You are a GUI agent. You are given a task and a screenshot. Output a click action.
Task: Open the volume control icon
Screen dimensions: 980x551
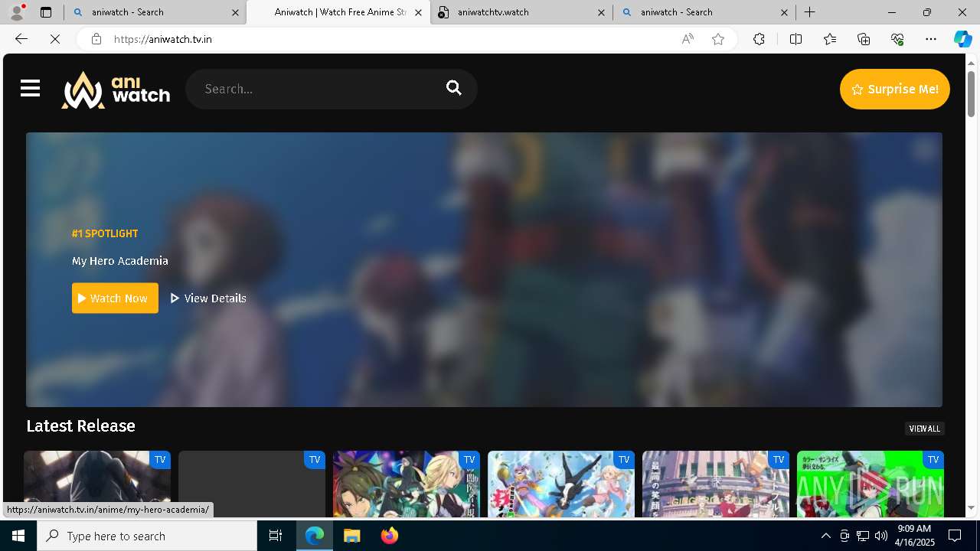(x=880, y=536)
